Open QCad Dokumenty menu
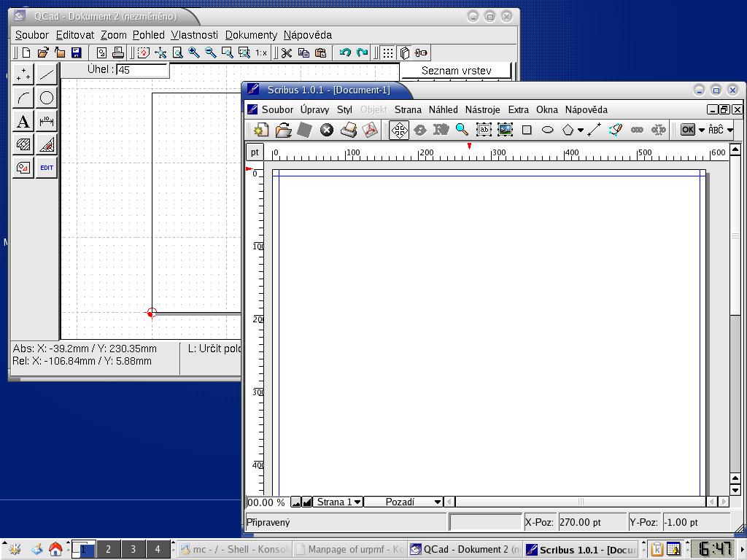The image size is (747, 560). pos(251,35)
